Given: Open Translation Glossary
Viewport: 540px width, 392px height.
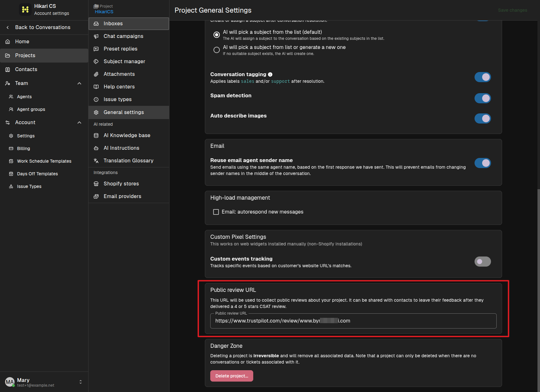Looking at the screenshot, I should 129,161.
